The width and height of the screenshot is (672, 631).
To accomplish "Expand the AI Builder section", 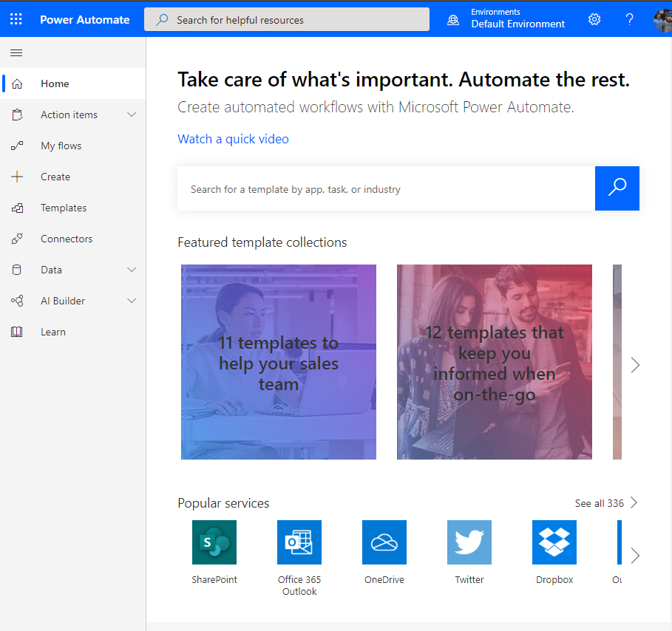I will coord(131,301).
